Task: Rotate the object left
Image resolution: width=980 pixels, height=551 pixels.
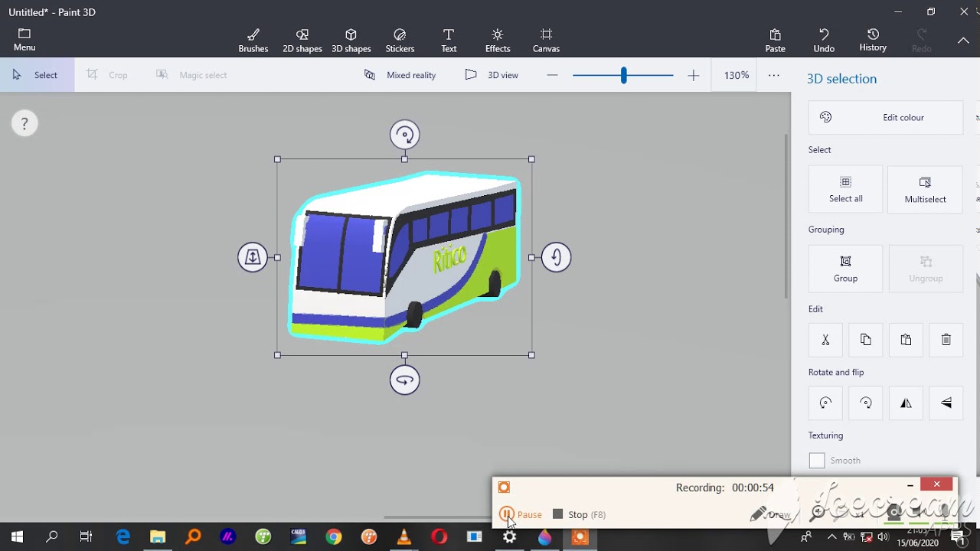Action: (x=825, y=403)
